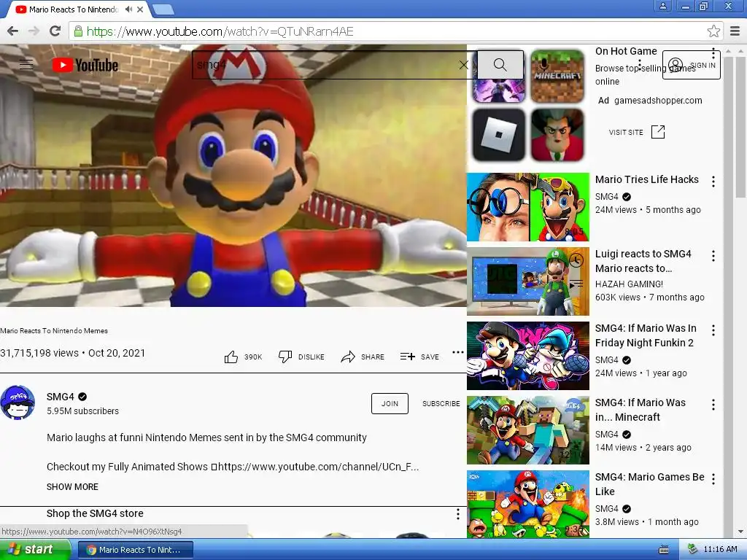
Task: Open options for Shop the SMG4 store
Action: (458, 514)
